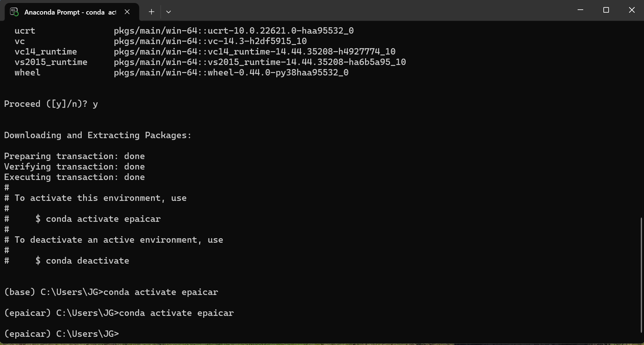This screenshot has width=644, height=345.
Task: Open a new terminal tab
Action: [x=151, y=12]
